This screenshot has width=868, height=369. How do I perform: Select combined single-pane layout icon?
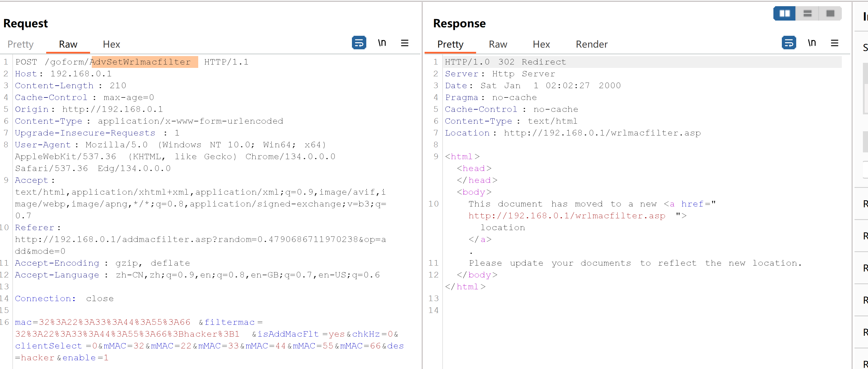click(x=830, y=14)
